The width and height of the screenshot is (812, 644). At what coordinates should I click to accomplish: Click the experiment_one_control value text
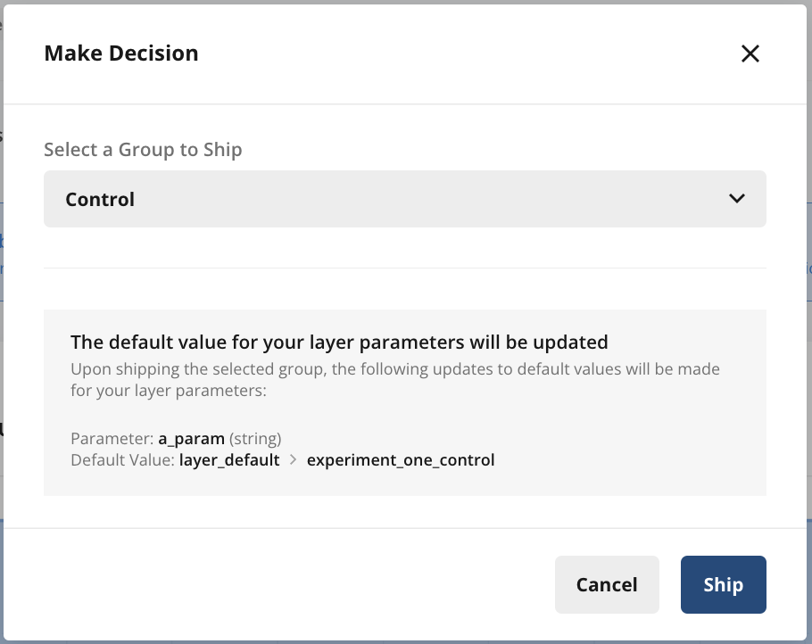point(401,459)
